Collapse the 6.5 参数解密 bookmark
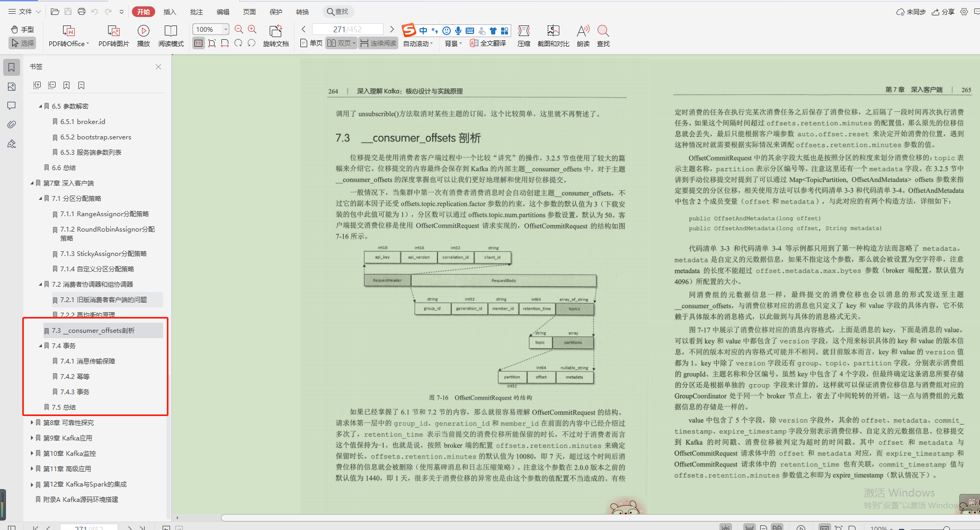 coord(40,107)
